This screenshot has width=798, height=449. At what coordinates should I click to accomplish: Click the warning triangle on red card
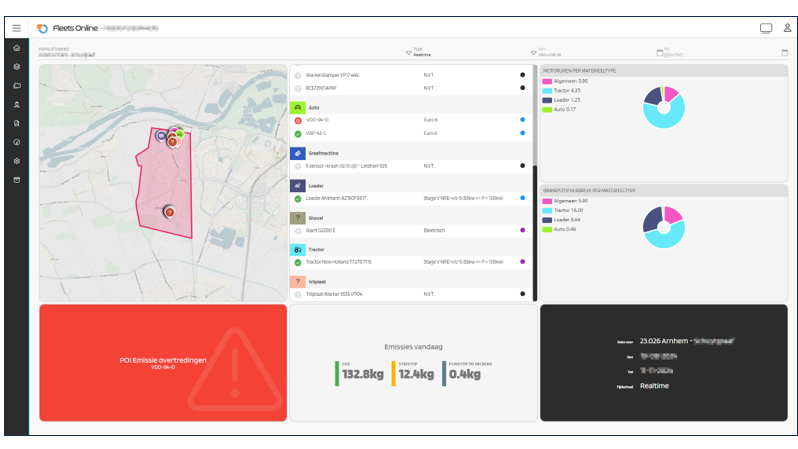(235, 370)
